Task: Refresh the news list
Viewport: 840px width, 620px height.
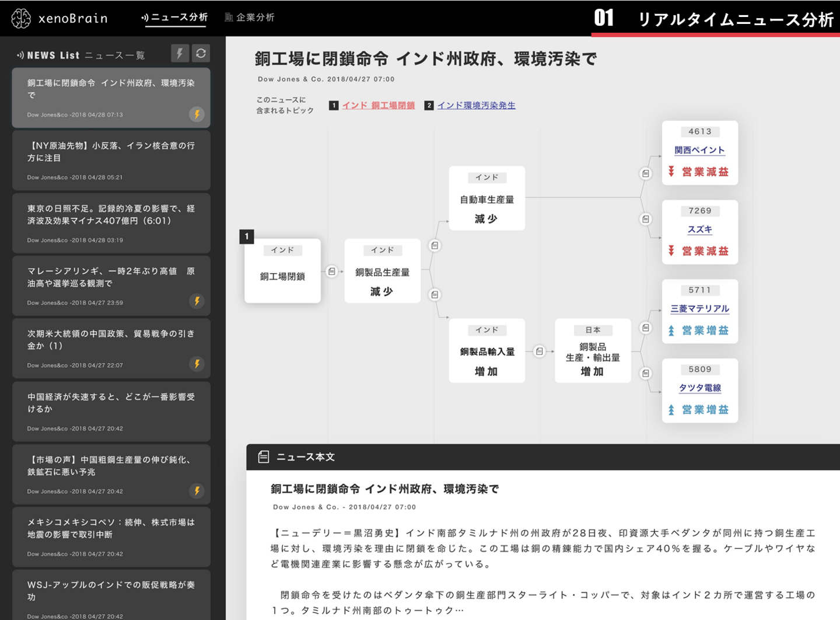Action: 201,54
